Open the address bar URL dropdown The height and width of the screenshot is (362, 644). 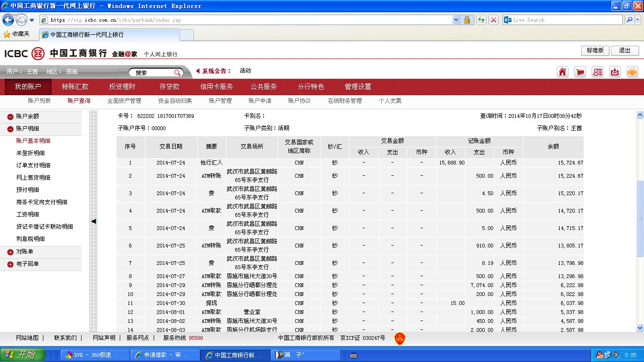click(456, 20)
